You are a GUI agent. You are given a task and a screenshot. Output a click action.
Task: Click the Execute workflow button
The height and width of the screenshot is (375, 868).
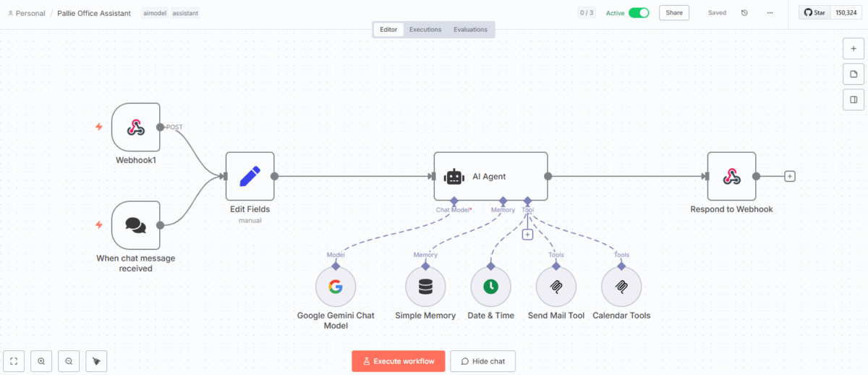tap(398, 361)
